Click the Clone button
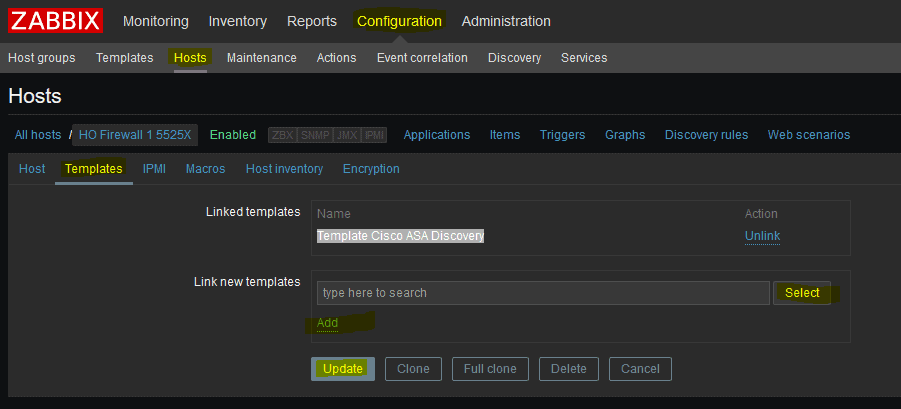901x409 pixels. [414, 369]
